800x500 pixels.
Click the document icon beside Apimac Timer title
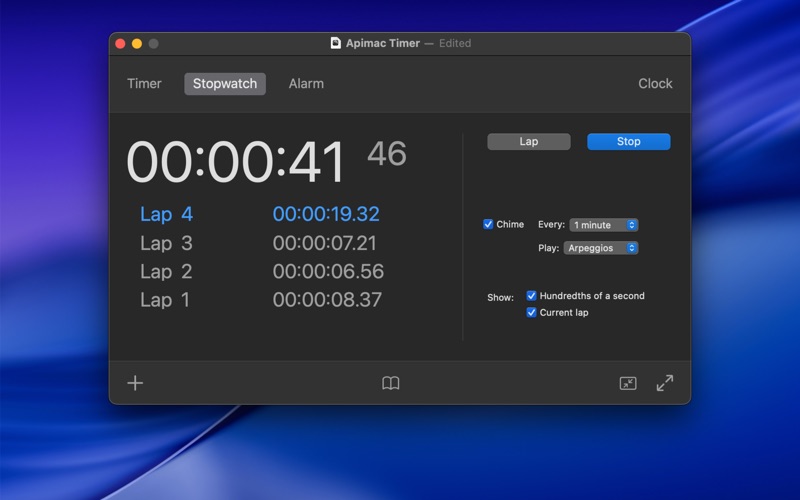[x=336, y=43]
